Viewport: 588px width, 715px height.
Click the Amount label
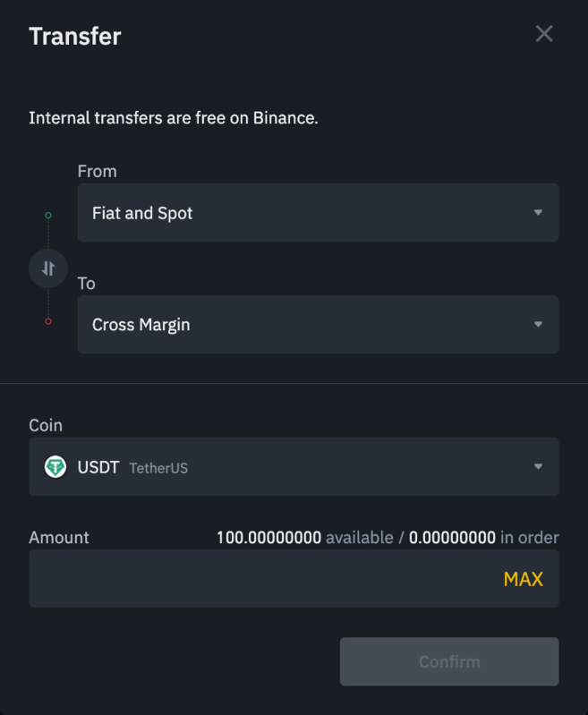59,538
